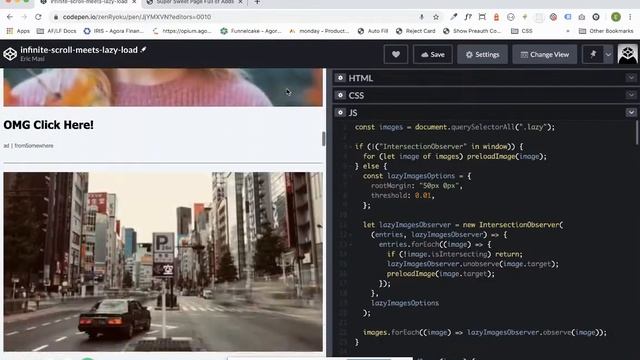Open the dropdown arrow beside the pin button
Screen dimensions: 640x360
point(608,54)
